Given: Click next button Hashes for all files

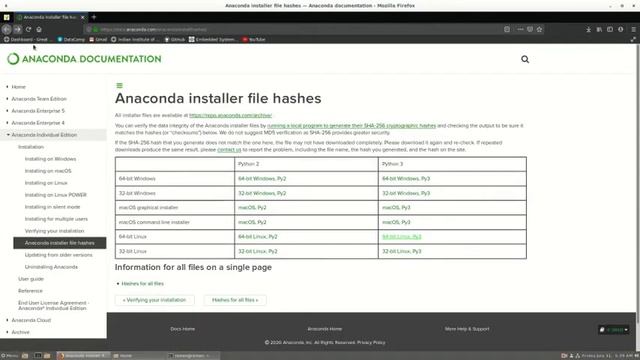Looking at the screenshot, I should pos(235,300).
